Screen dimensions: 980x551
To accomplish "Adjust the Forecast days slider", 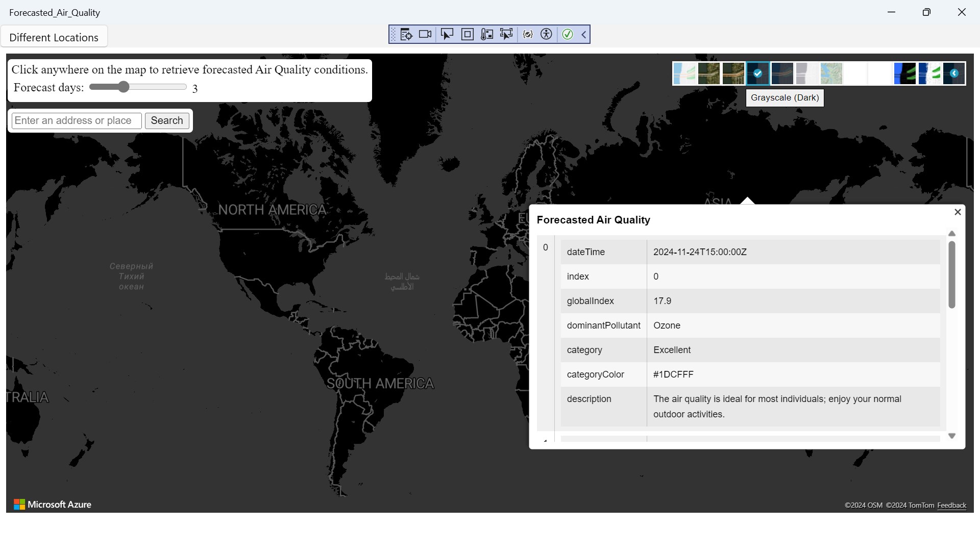I will (124, 87).
